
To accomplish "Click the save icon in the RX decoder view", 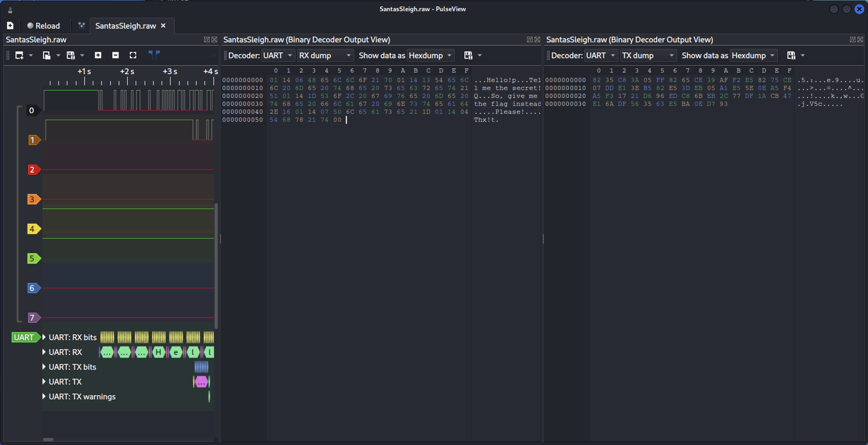I will pos(468,55).
